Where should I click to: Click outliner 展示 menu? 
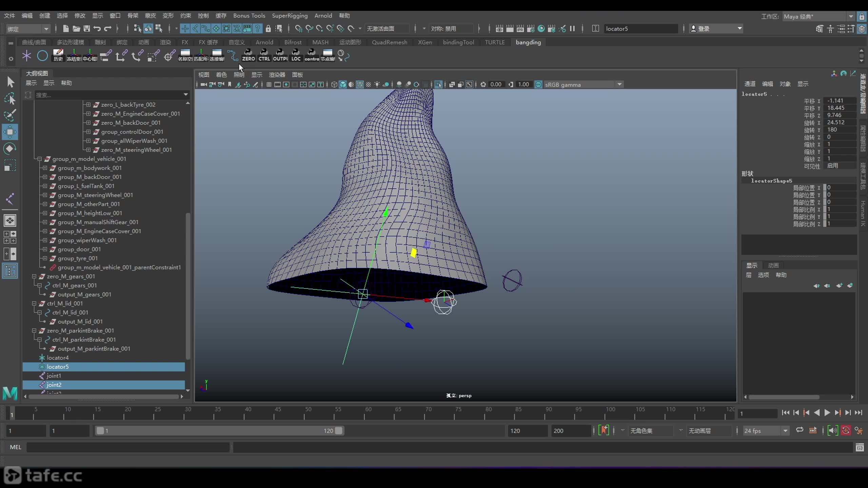pyautogui.click(x=31, y=83)
